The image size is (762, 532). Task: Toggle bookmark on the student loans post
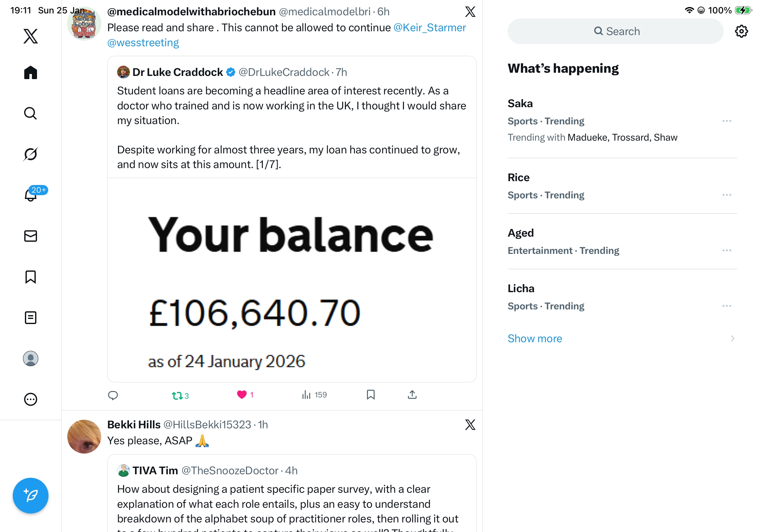(370, 394)
